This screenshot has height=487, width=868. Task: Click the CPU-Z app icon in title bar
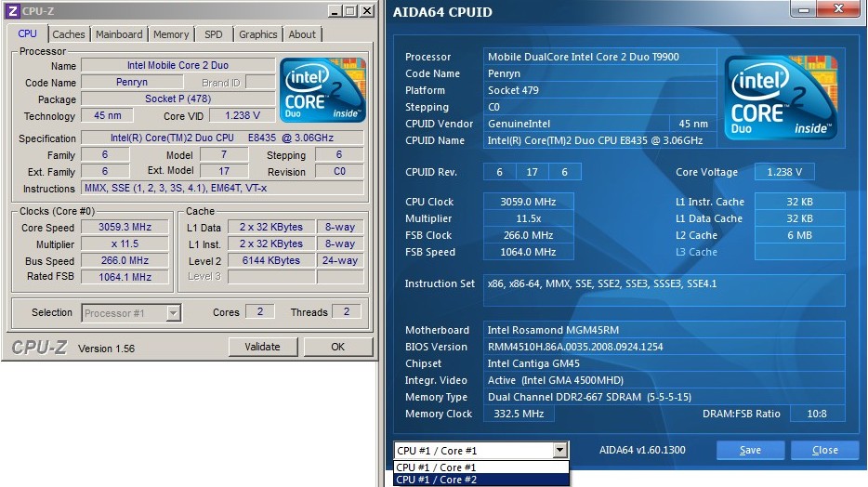pyautogui.click(x=12, y=10)
